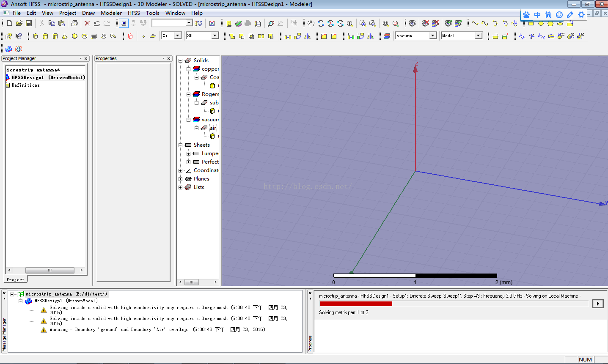Expand the Planes tree node
This screenshot has width=608, height=364.
point(181,179)
